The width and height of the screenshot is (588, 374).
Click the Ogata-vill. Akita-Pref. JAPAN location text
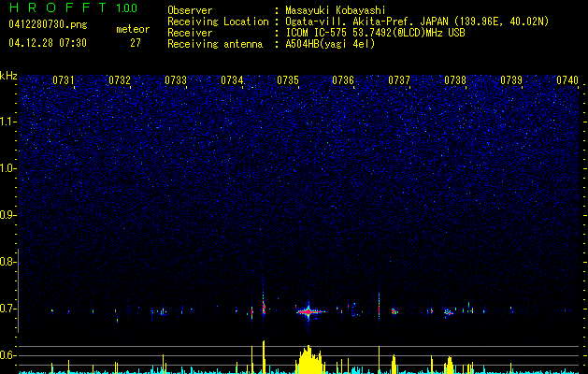(x=417, y=22)
